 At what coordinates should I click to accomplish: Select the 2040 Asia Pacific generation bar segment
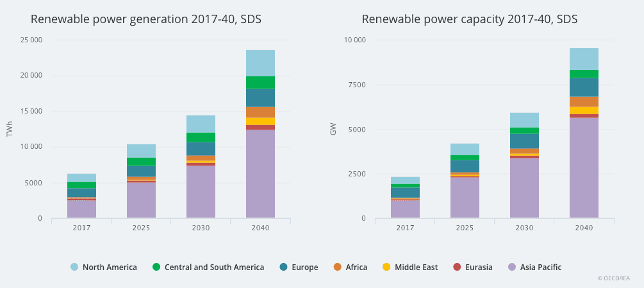(x=260, y=174)
